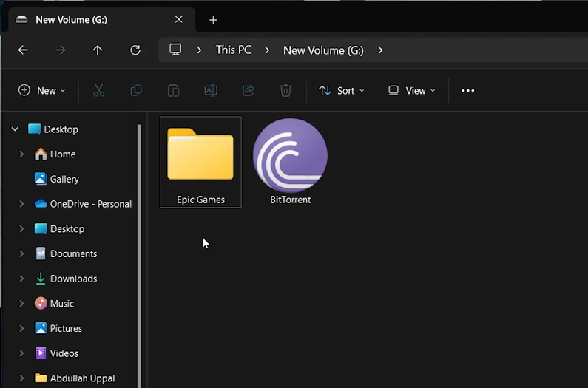Click the navigation pane vertical scrollbar
The height and width of the screenshot is (388, 588).
140,255
